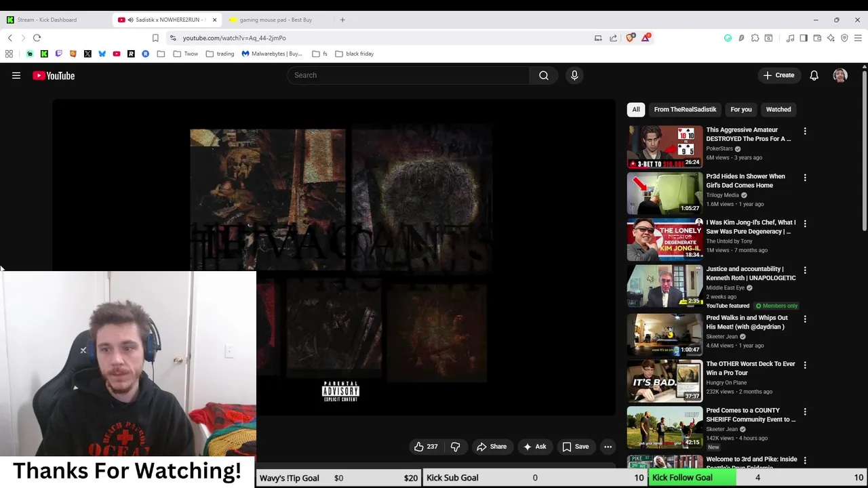Open options for Justice and accountability video
The width and height of the screenshot is (868, 488).
(x=805, y=270)
